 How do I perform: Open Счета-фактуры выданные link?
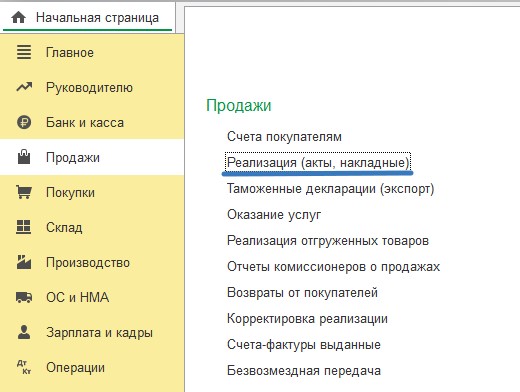304,345
